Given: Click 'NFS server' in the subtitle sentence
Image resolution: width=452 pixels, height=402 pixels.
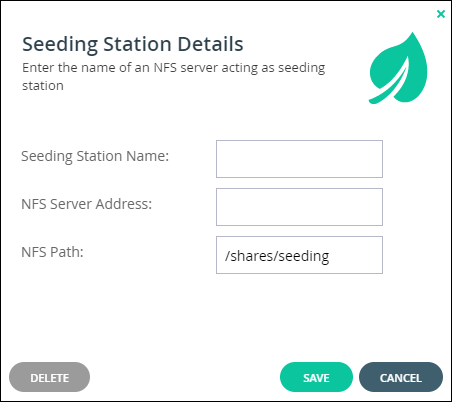Looking at the screenshot, I should point(186,68).
